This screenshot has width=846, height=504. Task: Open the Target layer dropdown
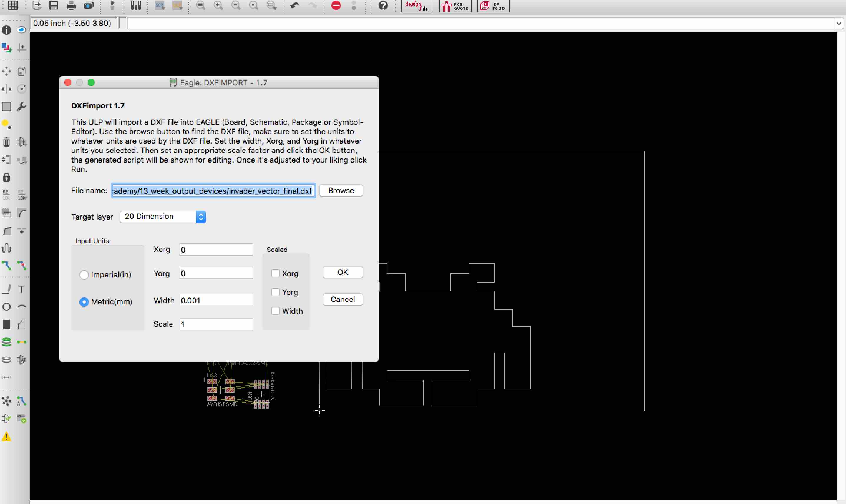(x=163, y=217)
